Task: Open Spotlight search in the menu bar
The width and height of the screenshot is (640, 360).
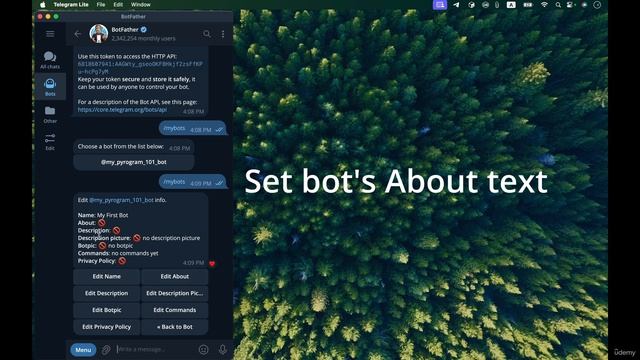Action: coord(558,4)
